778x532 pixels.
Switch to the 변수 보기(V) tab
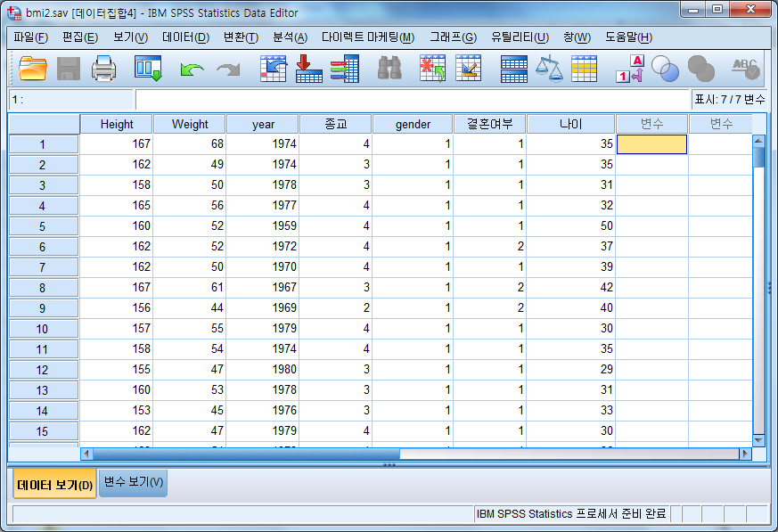[133, 483]
